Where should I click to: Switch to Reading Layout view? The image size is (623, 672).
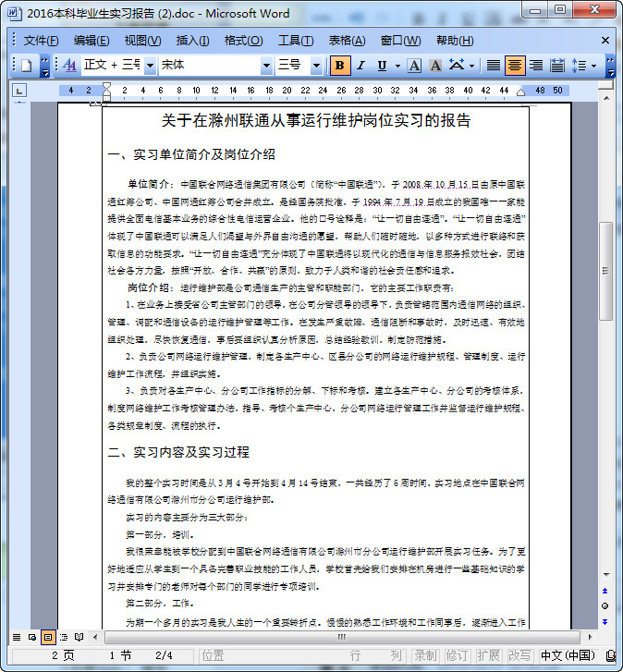[79, 637]
